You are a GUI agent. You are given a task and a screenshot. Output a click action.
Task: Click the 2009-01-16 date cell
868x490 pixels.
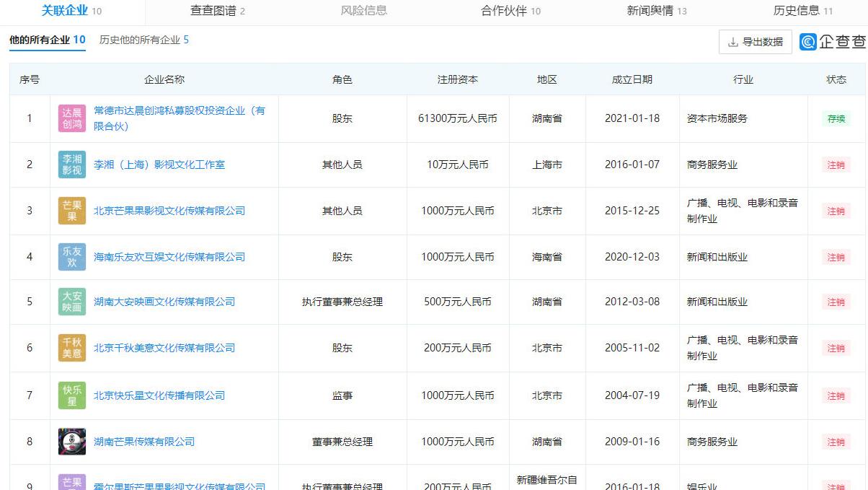632,442
